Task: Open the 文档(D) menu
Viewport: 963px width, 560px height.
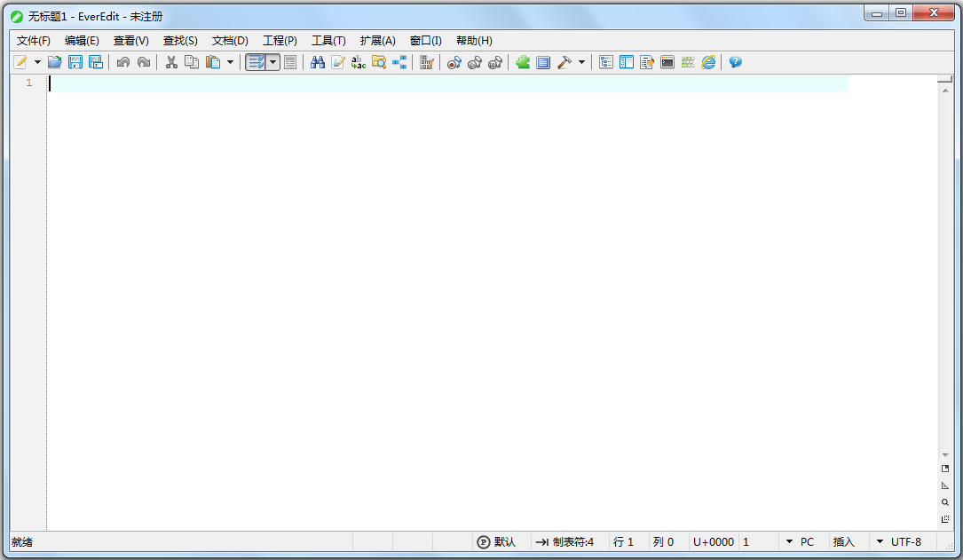Action: tap(230, 41)
